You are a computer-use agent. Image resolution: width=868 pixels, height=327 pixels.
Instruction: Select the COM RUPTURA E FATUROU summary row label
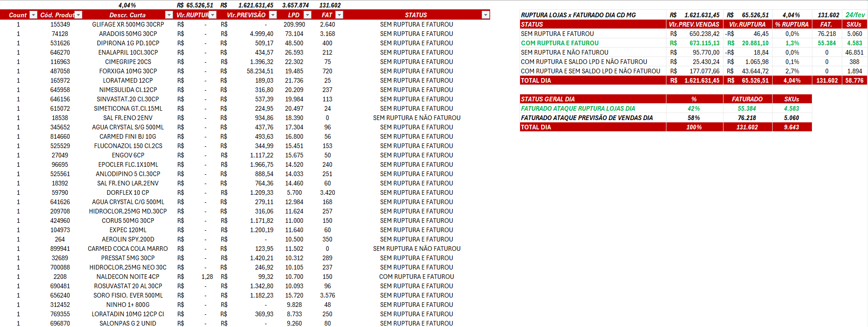point(560,43)
